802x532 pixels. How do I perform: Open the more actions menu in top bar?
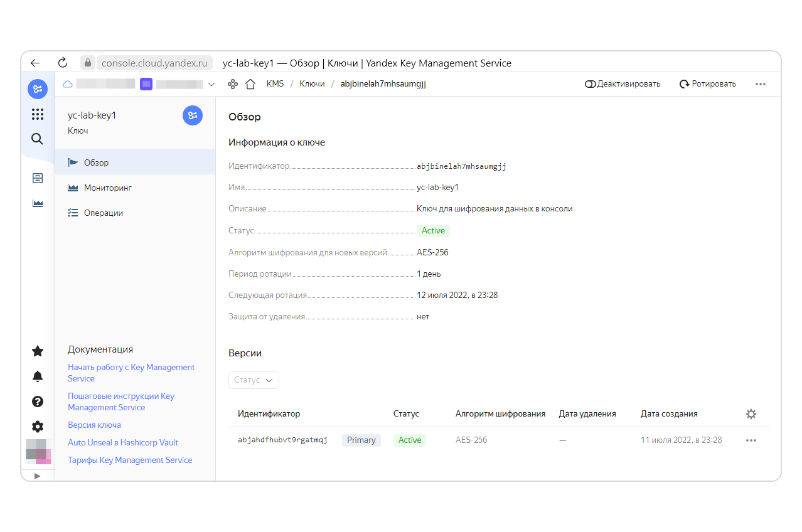tap(761, 84)
